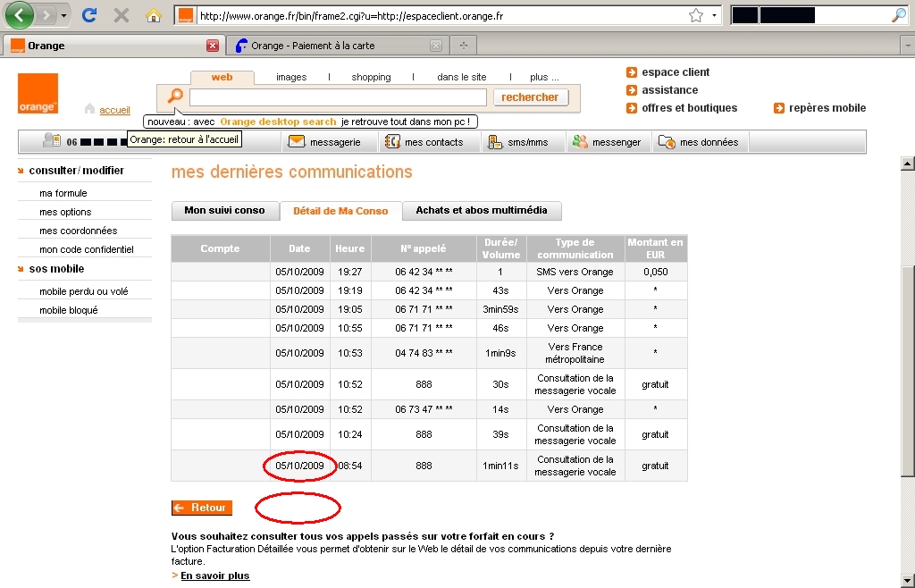Click the Orange search text field
This screenshot has width=915, height=588.
click(338, 97)
